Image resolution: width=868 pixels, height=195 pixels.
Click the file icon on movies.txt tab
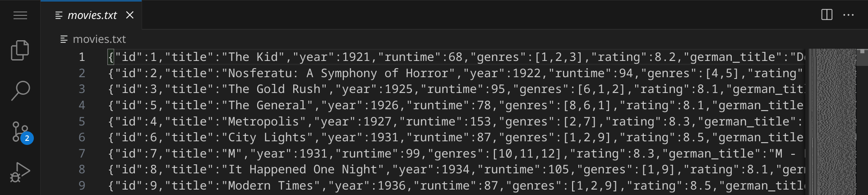59,15
